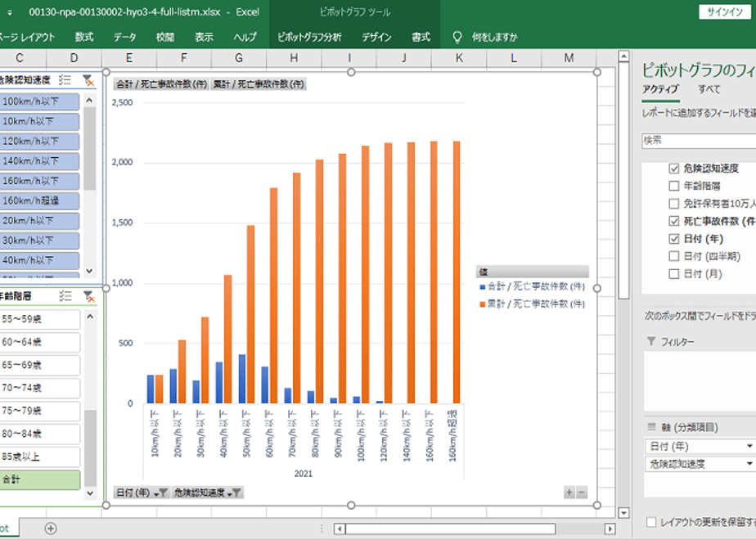Open the 危険認知速度 dropdown in the axis area
This screenshot has width=756, height=540.
point(749,464)
